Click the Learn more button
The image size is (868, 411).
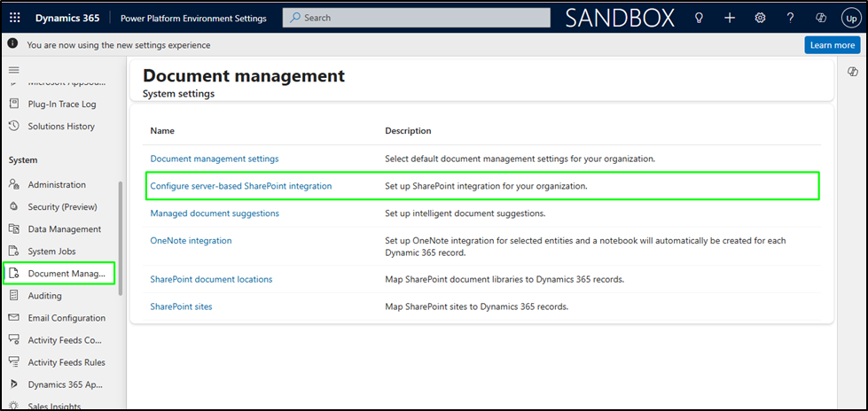pos(832,45)
